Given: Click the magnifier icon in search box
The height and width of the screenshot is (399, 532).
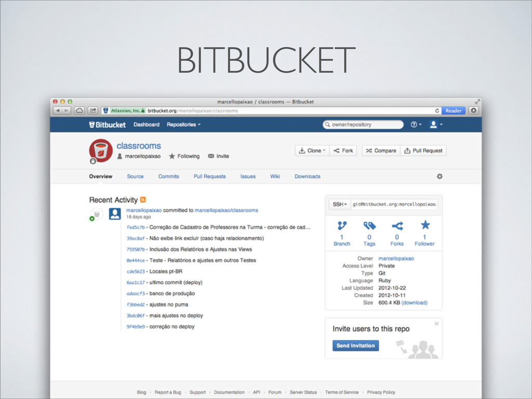Looking at the screenshot, I should [x=327, y=125].
